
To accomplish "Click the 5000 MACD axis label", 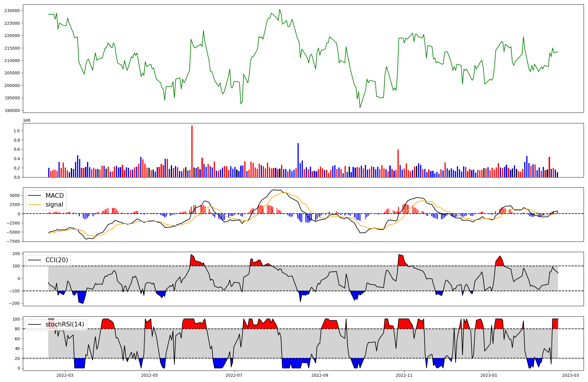I will pyautogui.click(x=15, y=196).
